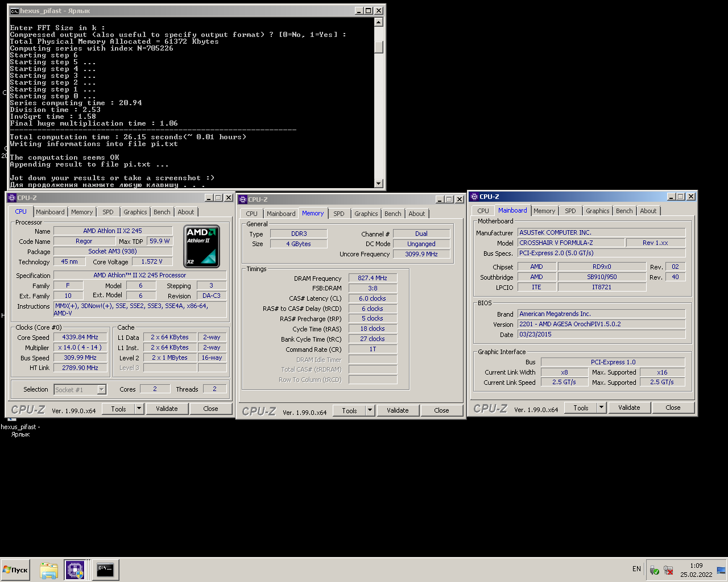Open Graphics tab in Mainboard window
The height and width of the screenshot is (582, 728).
pyautogui.click(x=598, y=211)
